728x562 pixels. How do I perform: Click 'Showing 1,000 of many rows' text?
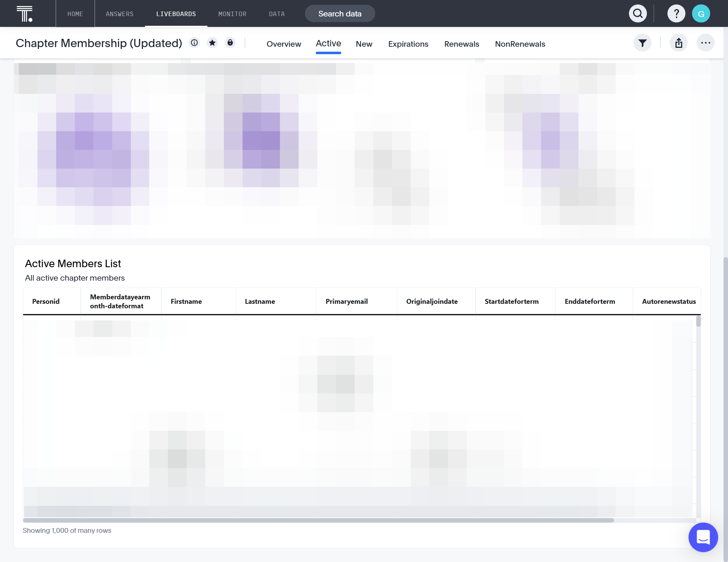(67, 531)
